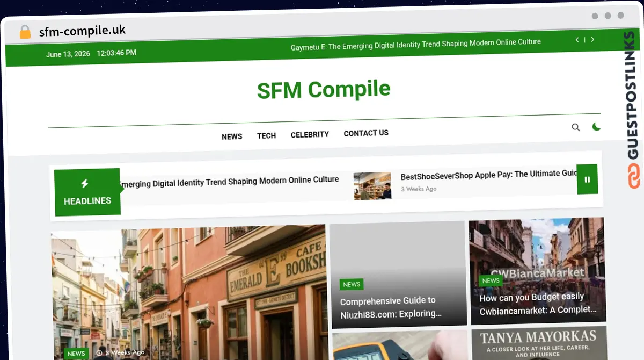
Task: Read How can you Budget easily Cwbiancamarket
Action: 538,304
